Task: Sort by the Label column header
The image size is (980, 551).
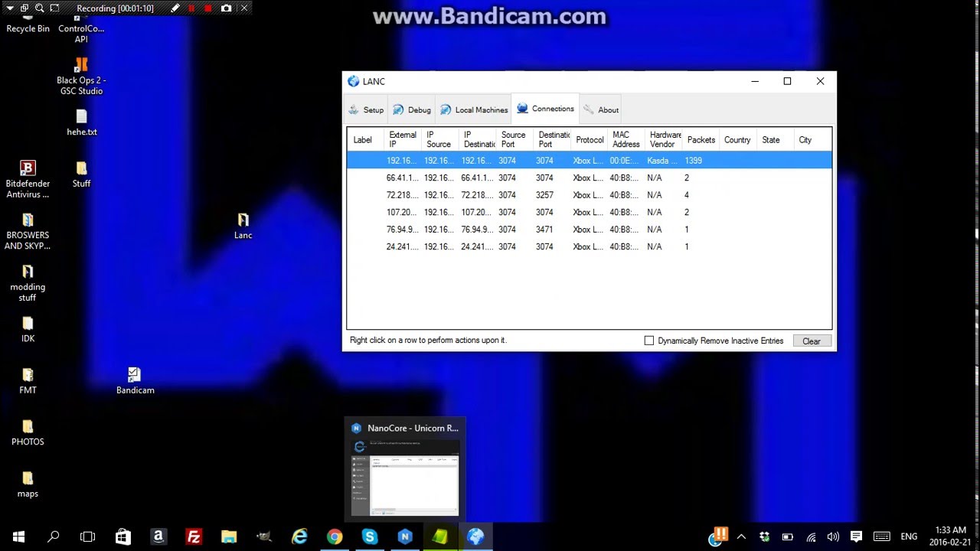Action: tap(364, 139)
